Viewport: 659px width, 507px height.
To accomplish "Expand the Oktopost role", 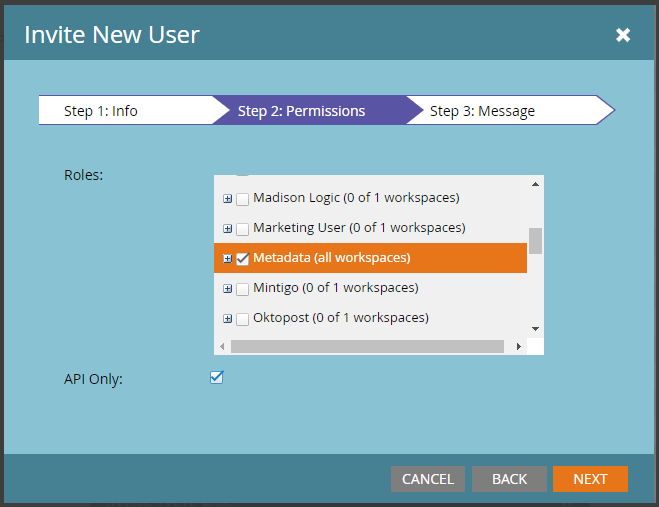I will coord(228,319).
